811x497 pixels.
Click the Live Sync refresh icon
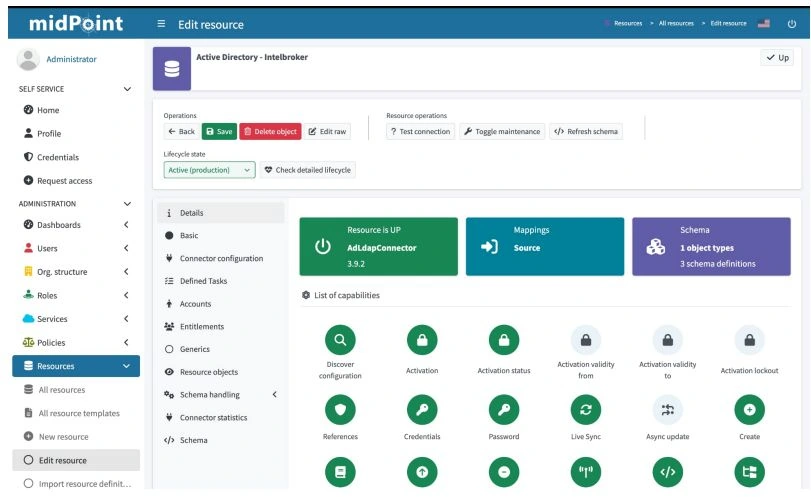tap(585, 410)
